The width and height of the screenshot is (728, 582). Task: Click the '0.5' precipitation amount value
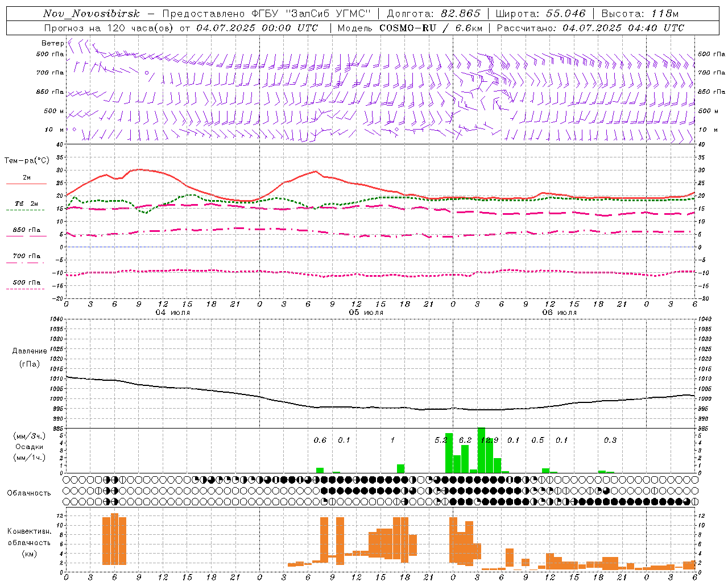point(537,440)
